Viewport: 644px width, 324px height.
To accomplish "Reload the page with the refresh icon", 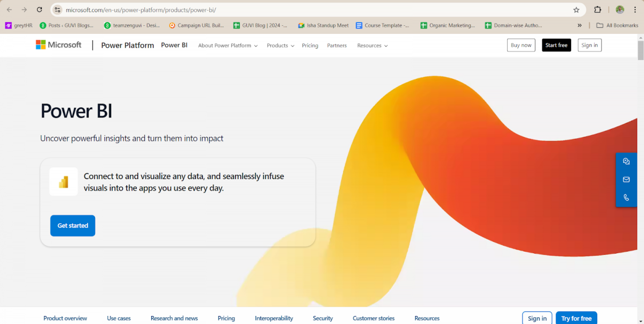I will (39, 10).
